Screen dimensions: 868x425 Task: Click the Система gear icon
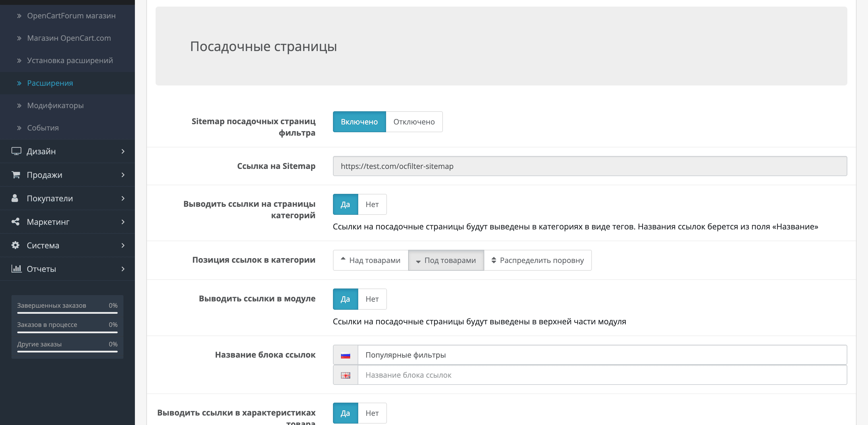pyautogui.click(x=15, y=245)
